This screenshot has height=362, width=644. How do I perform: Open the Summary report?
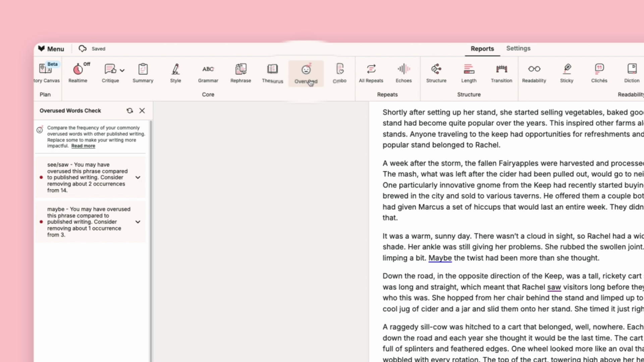(x=143, y=73)
